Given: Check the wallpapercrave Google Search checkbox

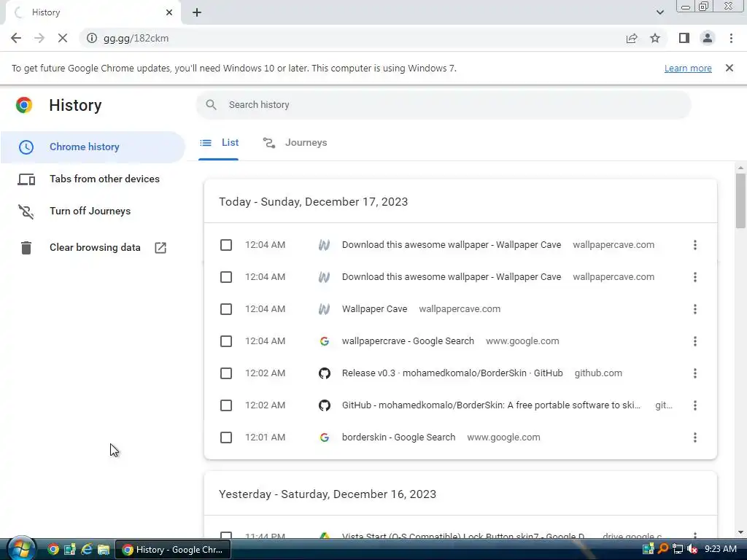Looking at the screenshot, I should (226, 341).
